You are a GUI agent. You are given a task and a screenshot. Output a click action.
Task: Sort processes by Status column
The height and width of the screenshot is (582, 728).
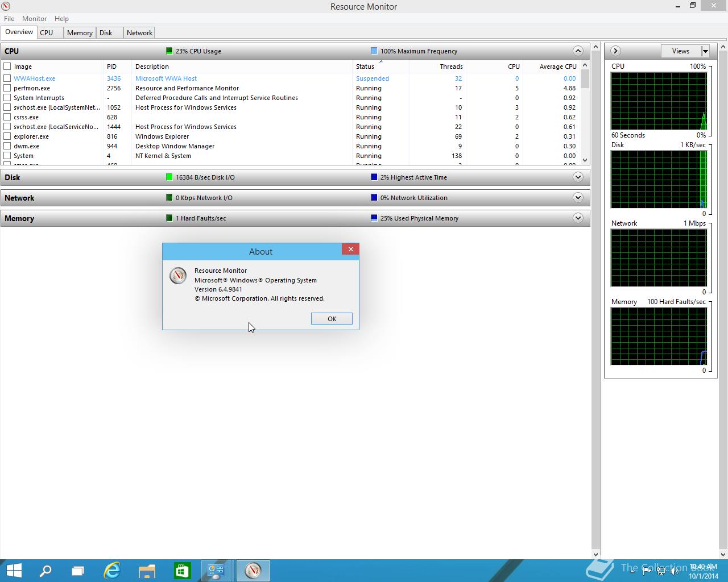click(x=380, y=66)
